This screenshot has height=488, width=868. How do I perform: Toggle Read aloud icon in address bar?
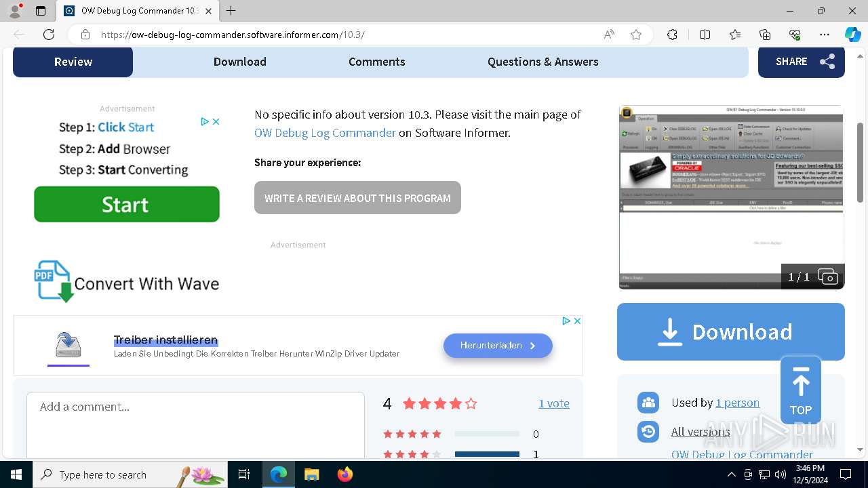(x=609, y=35)
